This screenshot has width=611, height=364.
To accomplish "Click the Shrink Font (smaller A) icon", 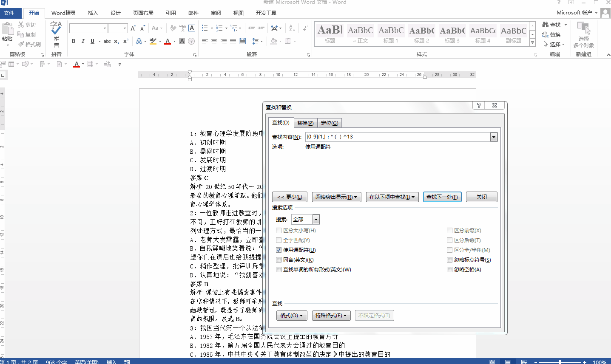I will tap(143, 28).
